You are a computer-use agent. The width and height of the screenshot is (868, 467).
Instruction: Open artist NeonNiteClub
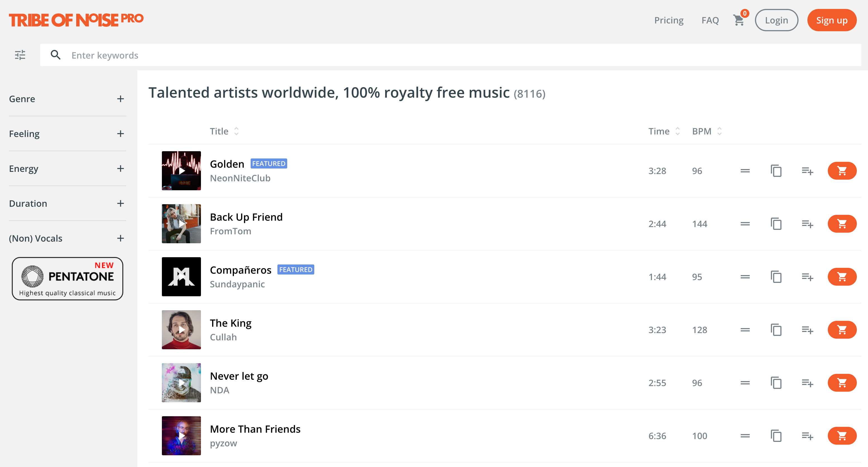tap(240, 178)
